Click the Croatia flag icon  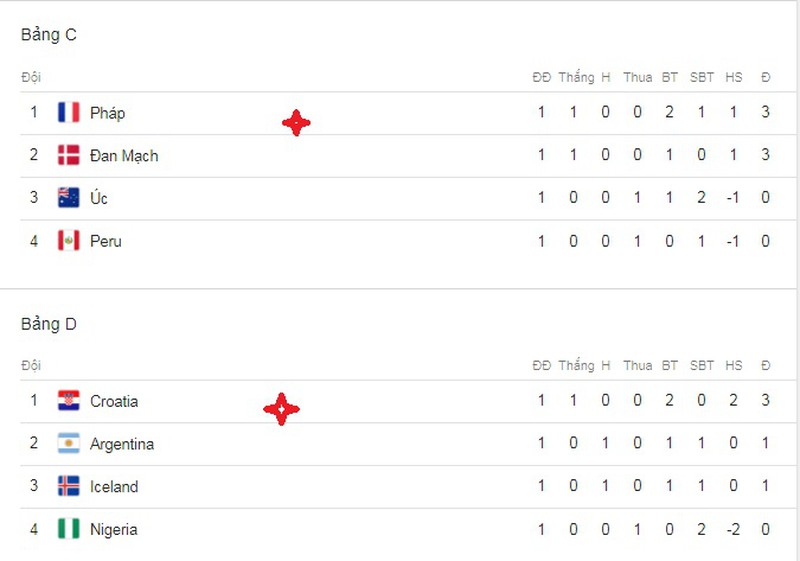coord(68,401)
